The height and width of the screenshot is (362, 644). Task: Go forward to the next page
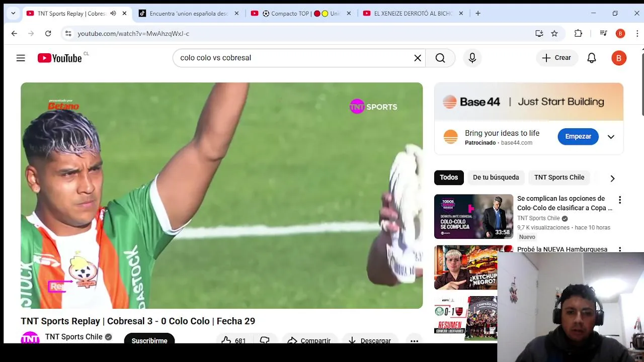(31, 34)
